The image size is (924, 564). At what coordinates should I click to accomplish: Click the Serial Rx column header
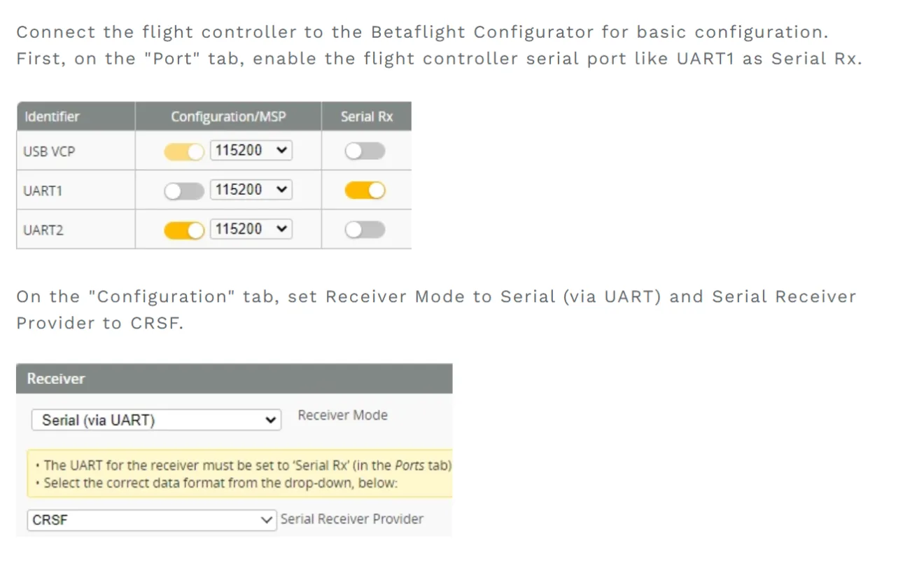pos(366,117)
